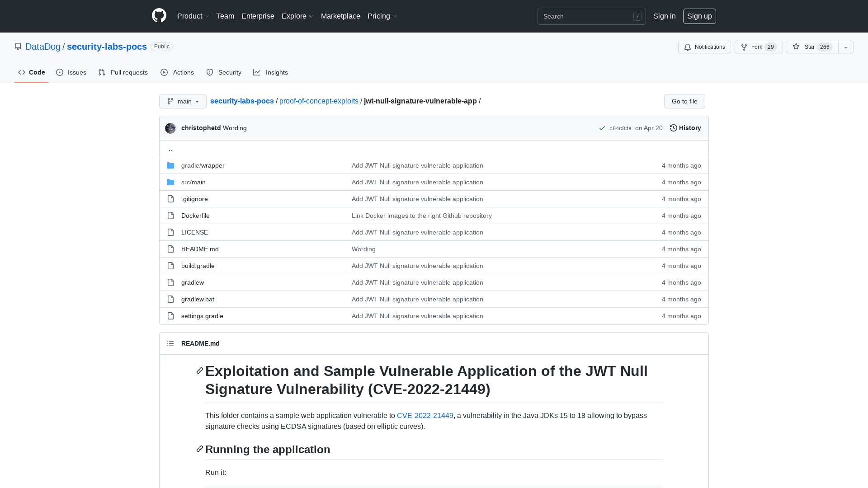Screen dimensions: 868x488
Task: Open the Product dropdown menu
Action: (193, 16)
